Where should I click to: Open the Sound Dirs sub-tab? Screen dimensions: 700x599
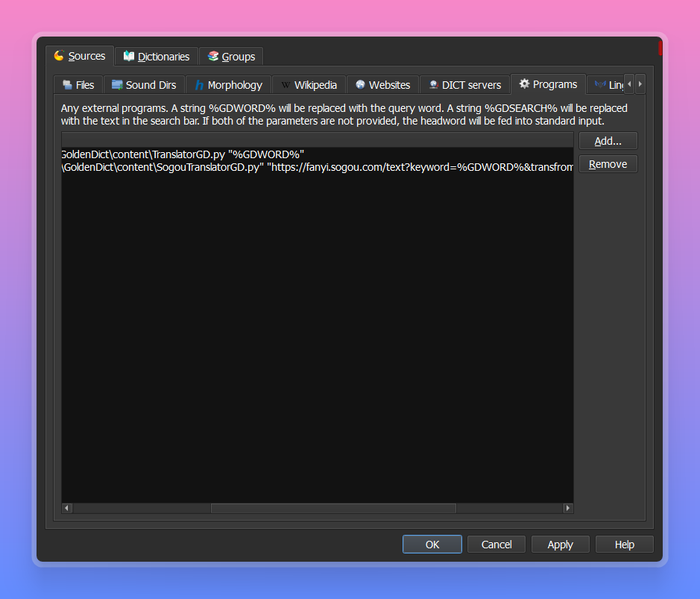pos(144,85)
